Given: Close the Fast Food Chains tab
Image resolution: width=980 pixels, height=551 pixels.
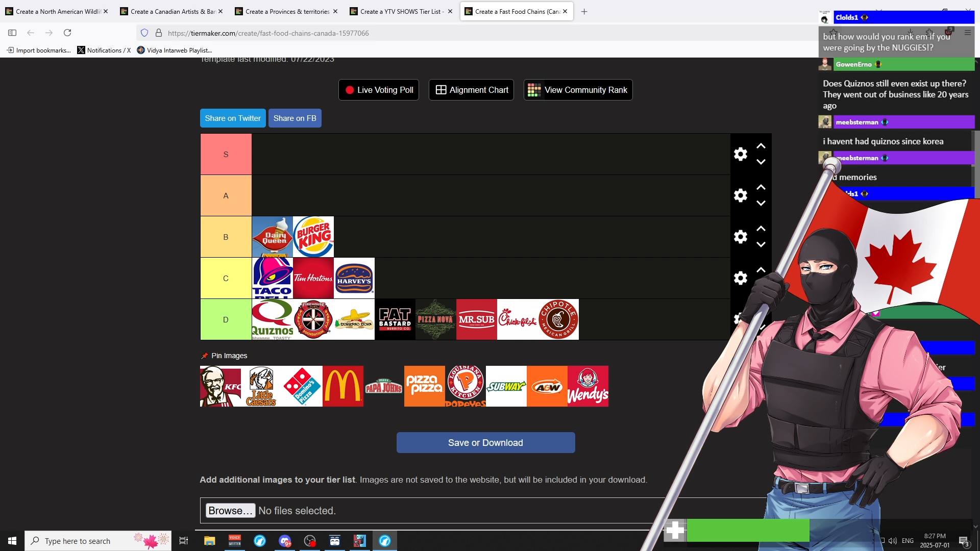Looking at the screenshot, I should [x=565, y=11].
